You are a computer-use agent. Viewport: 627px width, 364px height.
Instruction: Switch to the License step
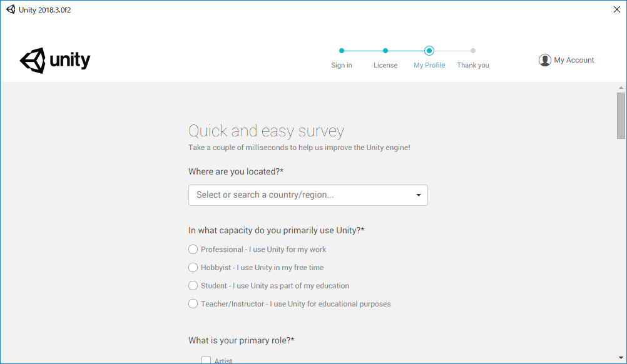(385, 65)
